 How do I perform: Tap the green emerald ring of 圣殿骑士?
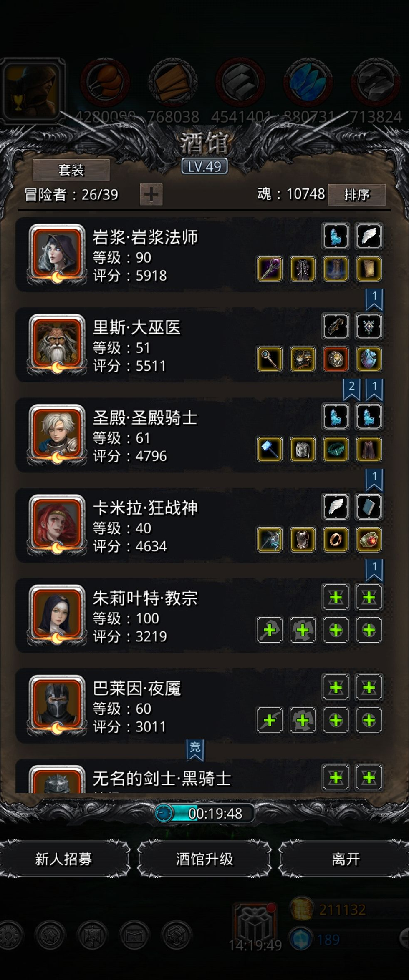(x=336, y=450)
